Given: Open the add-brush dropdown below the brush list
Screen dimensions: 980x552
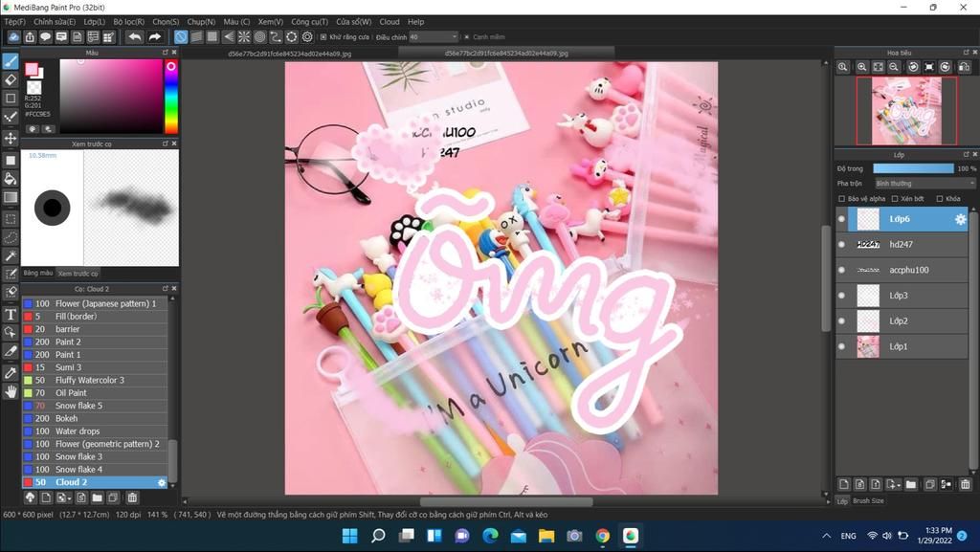Looking at the screenshot, I should point(63,497).
